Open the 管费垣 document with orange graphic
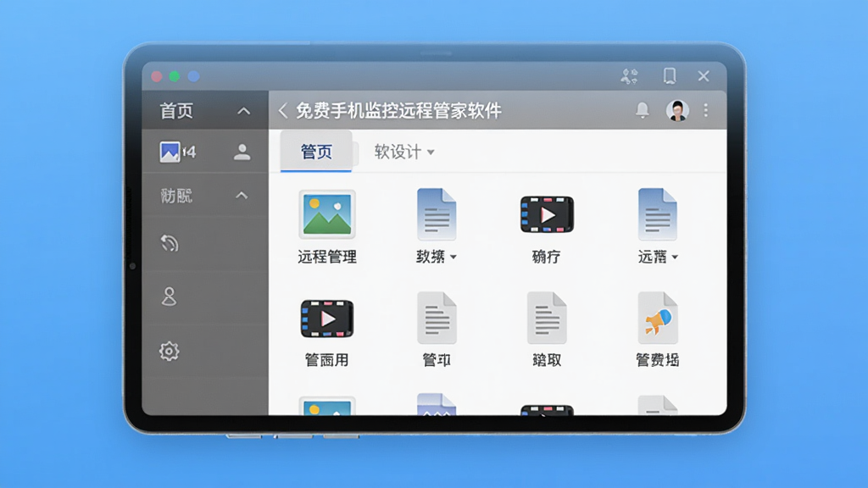The image size is (868, 488). coord(658,319)
